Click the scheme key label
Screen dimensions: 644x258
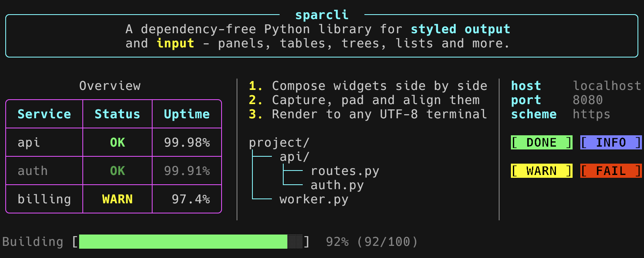point(534,114)
